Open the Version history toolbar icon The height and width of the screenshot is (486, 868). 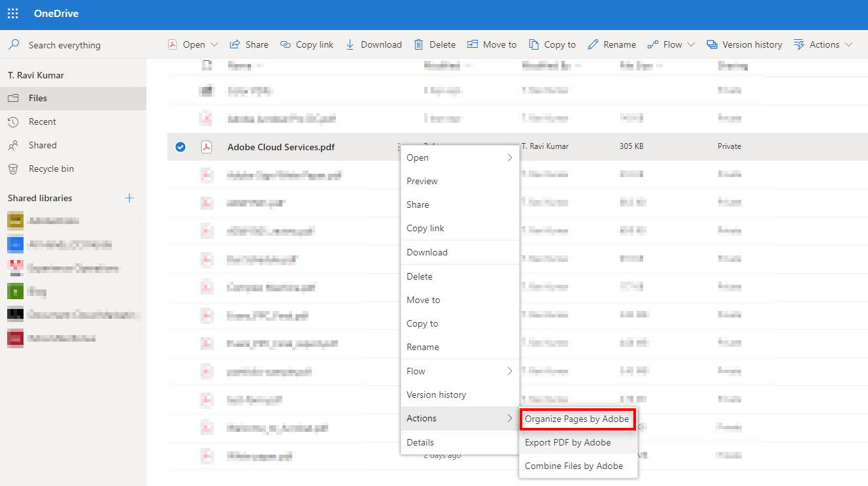coord(712,44)
